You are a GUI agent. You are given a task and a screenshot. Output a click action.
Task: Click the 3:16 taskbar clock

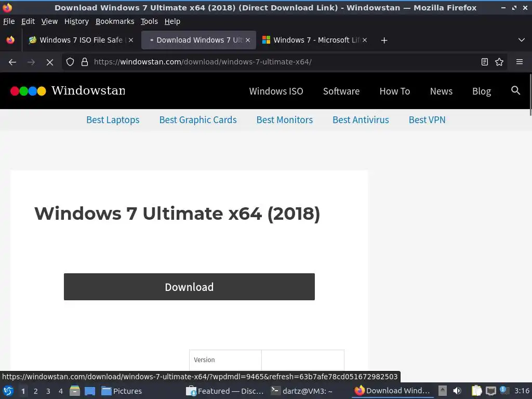522,391
